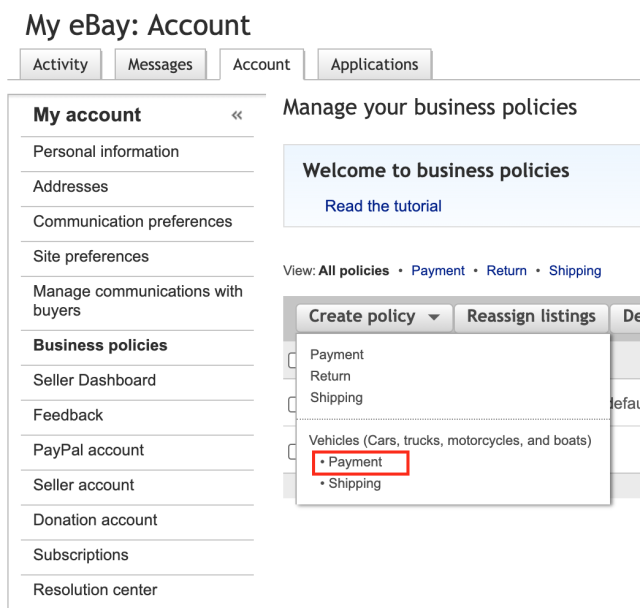Open Personal information in the sidebar
Viewport: 640px width, 608px height.
point(106,152)
